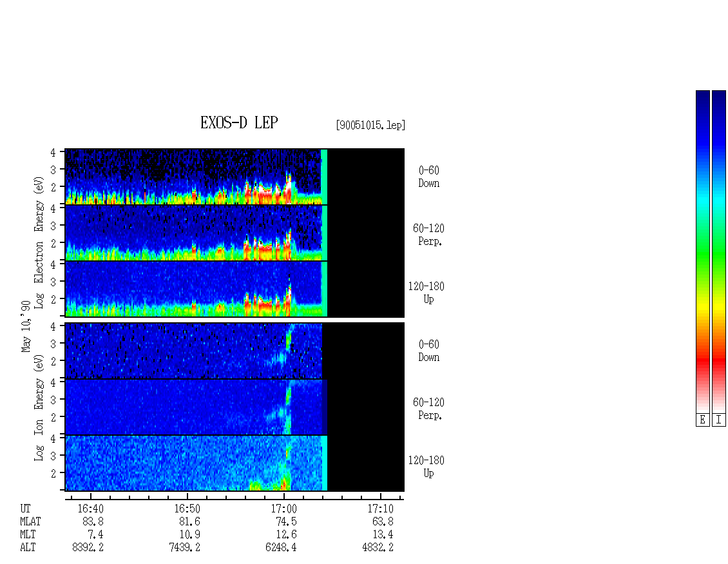Click the Log Electron Energy (eV) axis label
Screen dimensions: 728x564
(x=39, y=242)
